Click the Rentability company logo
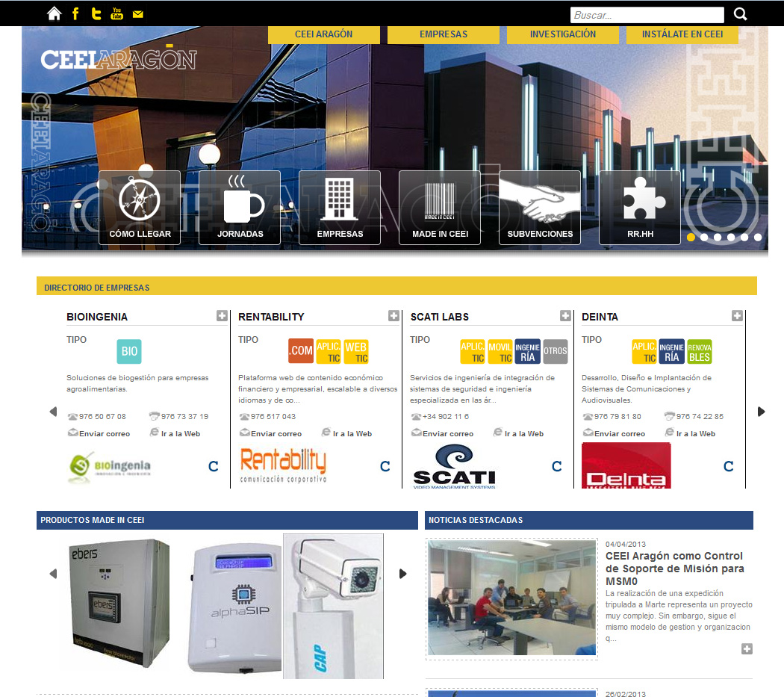The height and width of the screenshot is (697, 784). [x=283, y=465]
